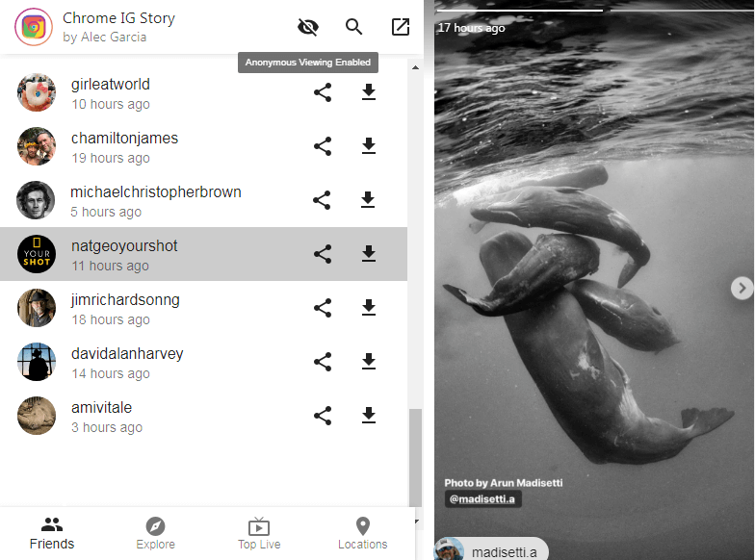Viewport: 755px width, 560px height.
Task: Open extension in new window icon
Action: pos(401,27)
